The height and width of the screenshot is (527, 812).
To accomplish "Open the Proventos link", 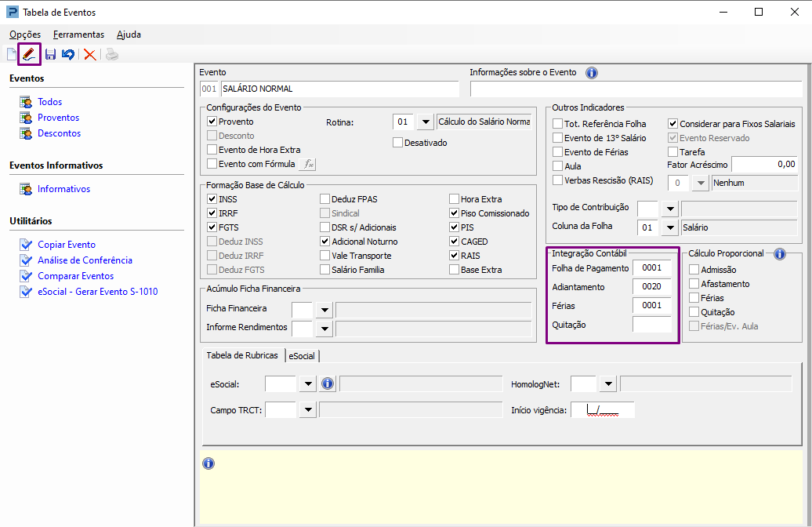I will [59, 118].
